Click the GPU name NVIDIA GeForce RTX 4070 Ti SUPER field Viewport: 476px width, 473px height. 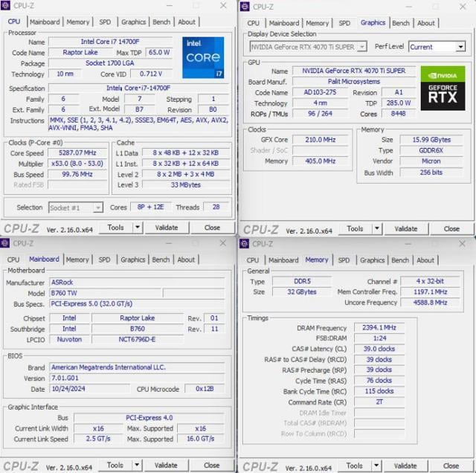pyautogui.click(x=354, y=71)
